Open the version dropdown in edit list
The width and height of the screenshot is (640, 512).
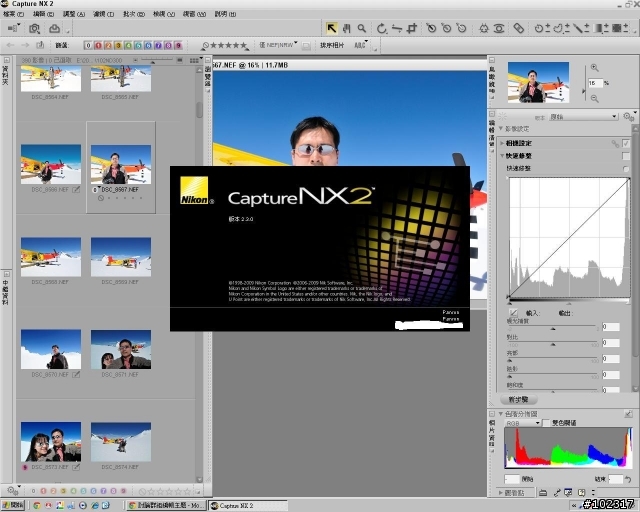coord(583,117)
